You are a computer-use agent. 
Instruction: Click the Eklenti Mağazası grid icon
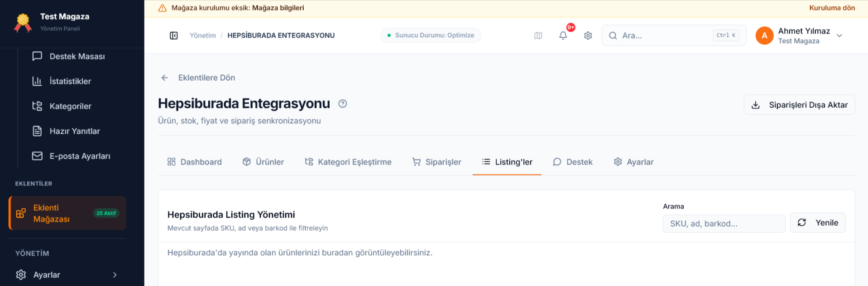[x=21, y=213]
